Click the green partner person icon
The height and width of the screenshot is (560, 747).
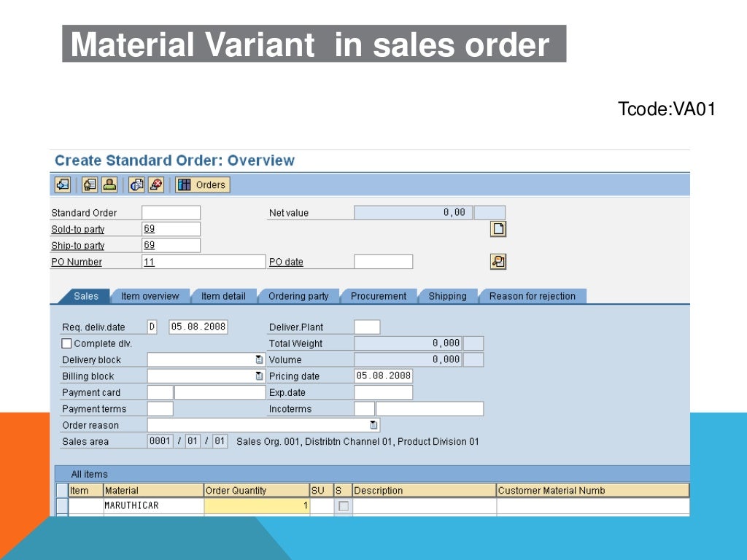click(109, 184)
